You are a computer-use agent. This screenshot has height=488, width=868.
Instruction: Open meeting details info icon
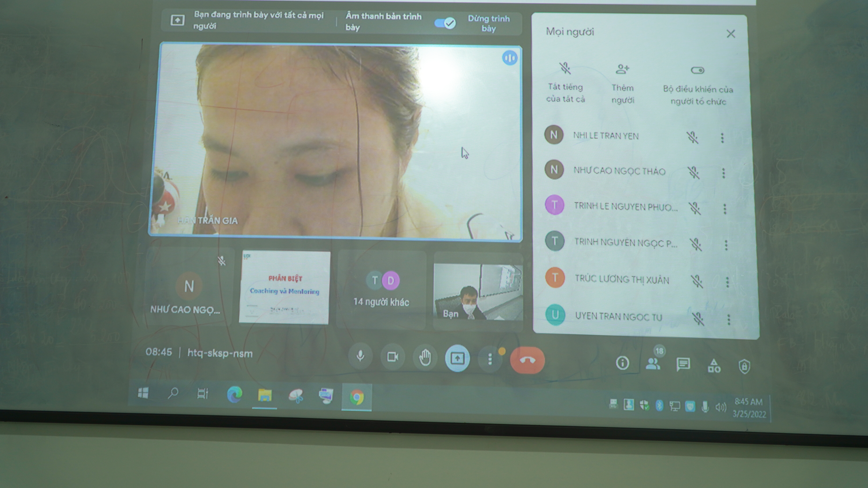coord(622,363)
